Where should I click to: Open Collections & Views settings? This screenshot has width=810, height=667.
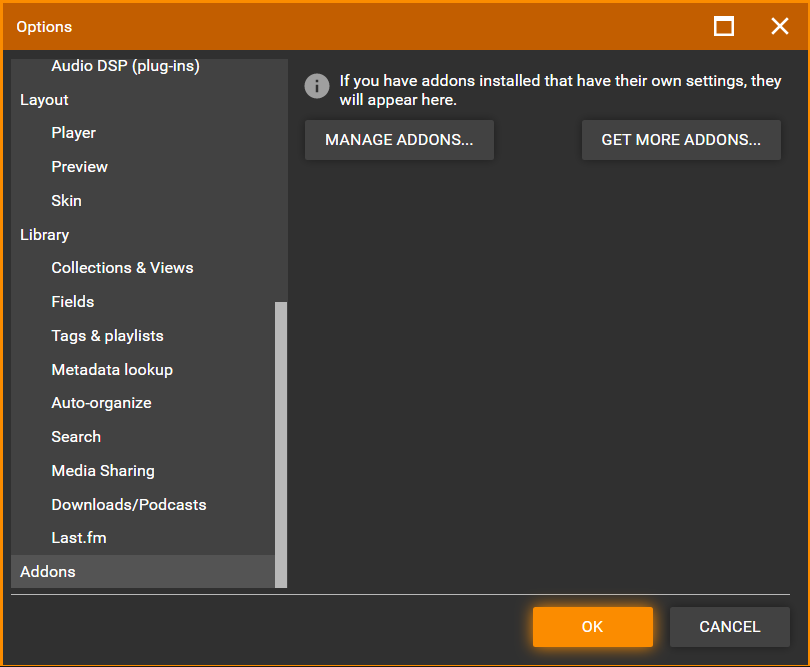pyautogui.click(x=122, y=268)
